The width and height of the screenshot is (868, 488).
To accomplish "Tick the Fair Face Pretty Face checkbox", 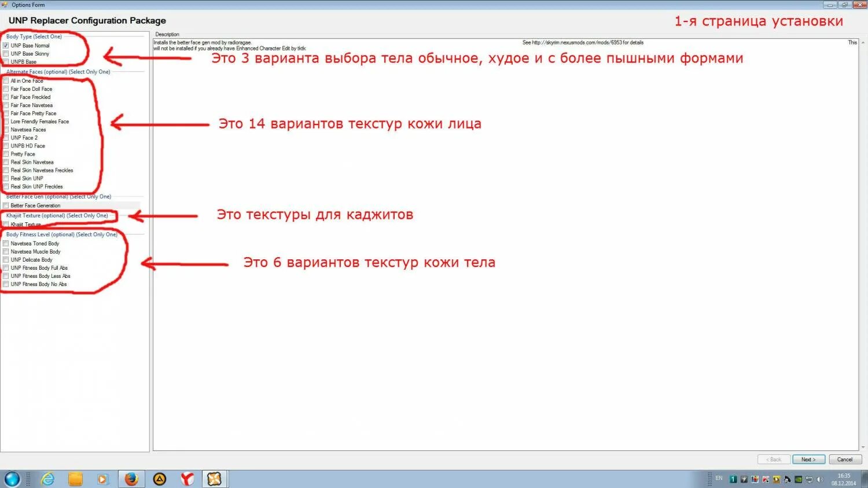I will click(6, 113).
